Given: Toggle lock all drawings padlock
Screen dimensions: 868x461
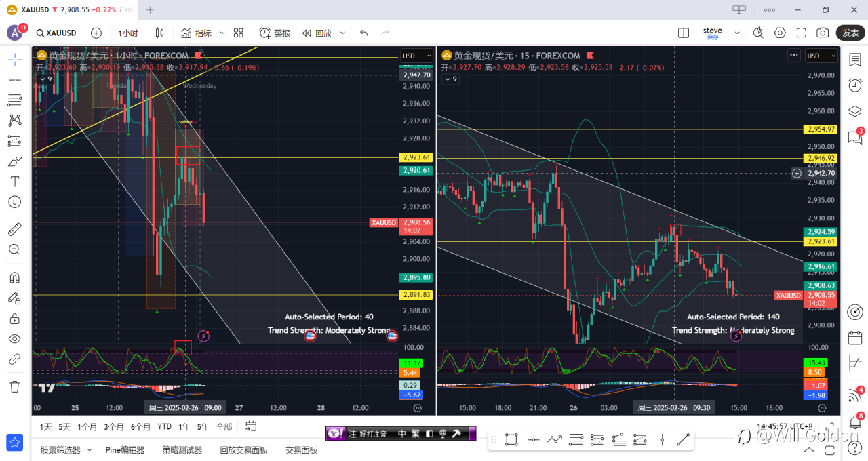Looking at the screenshot, I should [x=14, y=319].
